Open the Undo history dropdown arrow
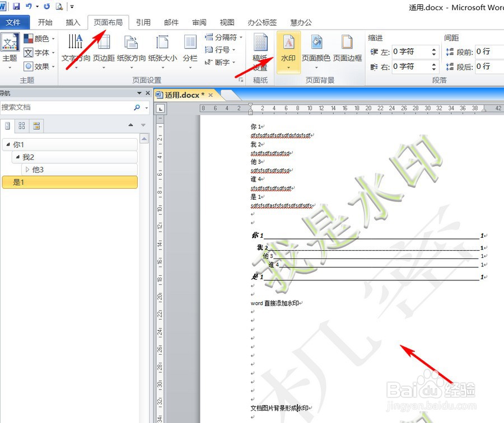Image resolution: width=504 pixels, height=423 pixels. click(x=38, y=6)
